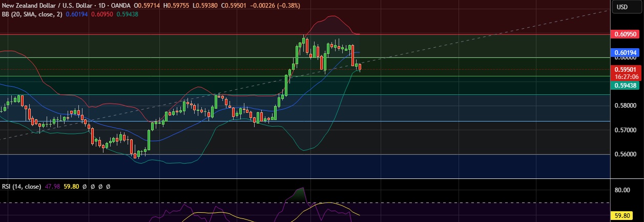Click the red 0.60950 upper band price label

[x=625, y=34]
